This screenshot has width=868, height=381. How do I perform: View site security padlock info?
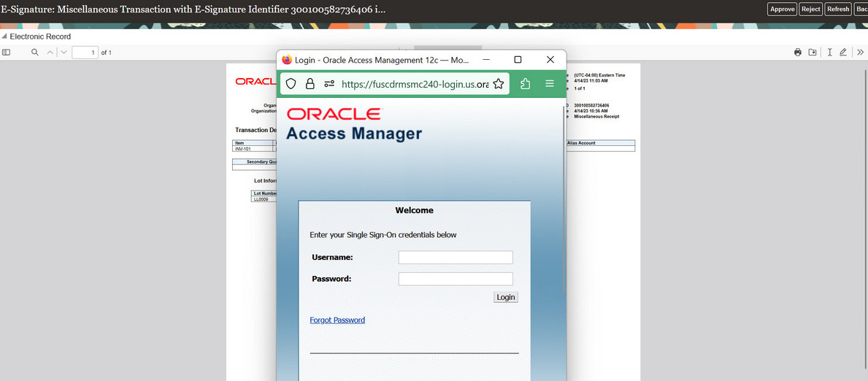pos(310,84)
